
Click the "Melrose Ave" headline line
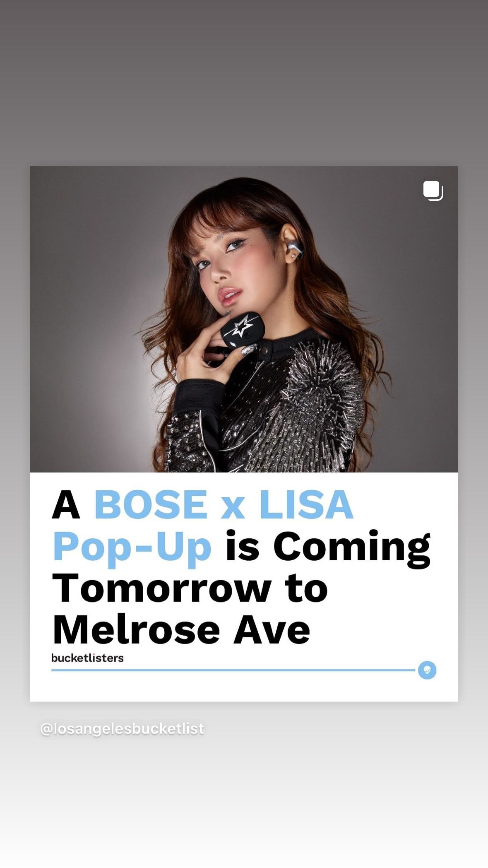pyautogui.click(x=181, y=629)
